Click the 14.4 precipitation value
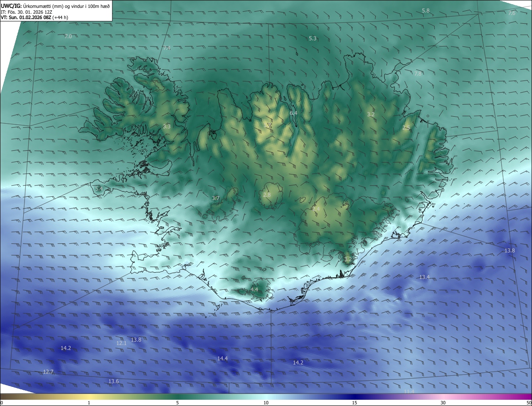Viewport: 532px width, 406px height. (x=222, y=358)
